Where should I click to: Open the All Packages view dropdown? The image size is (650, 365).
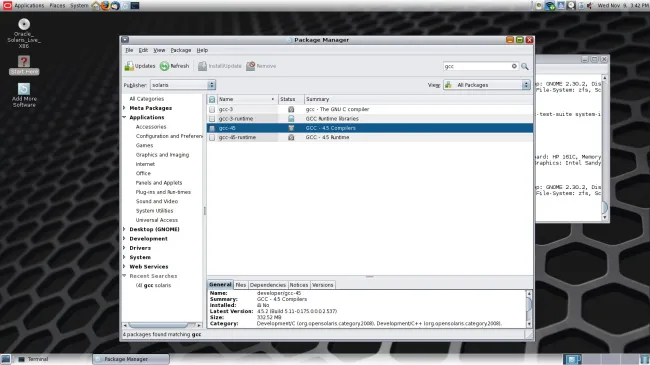[487, 85]
